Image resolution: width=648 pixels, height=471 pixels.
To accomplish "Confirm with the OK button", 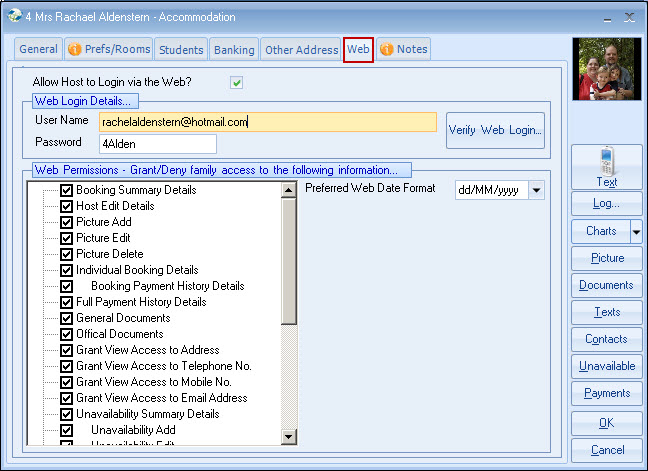I will click(x=607, y=423).
